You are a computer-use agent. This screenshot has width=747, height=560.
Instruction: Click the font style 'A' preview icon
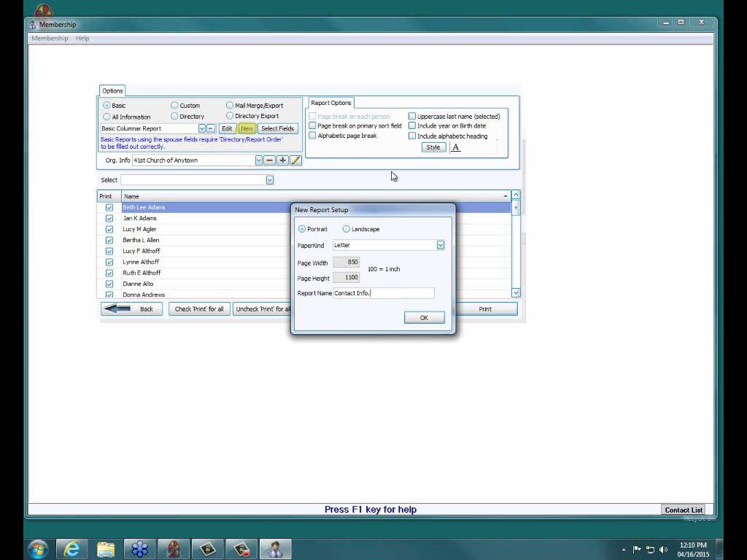pyautogui.click(x=456, y=147)
